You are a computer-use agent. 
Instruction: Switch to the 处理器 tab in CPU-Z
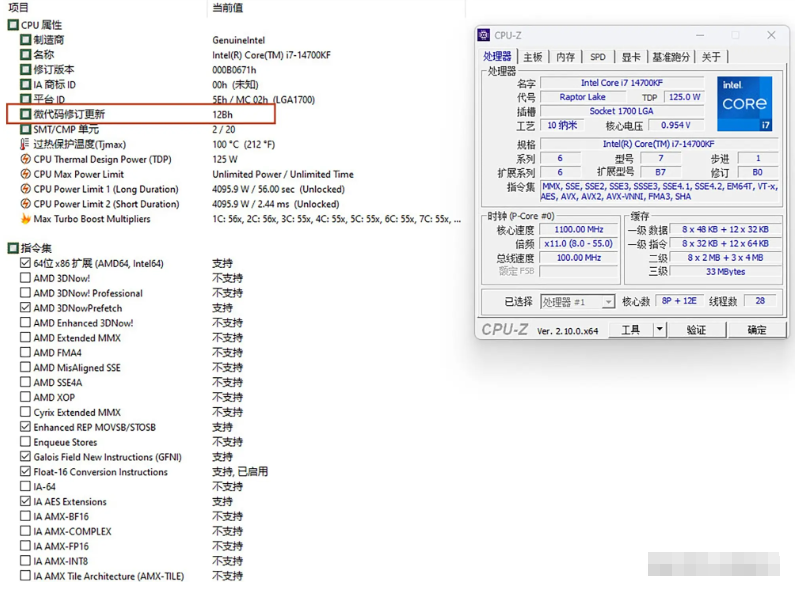pos(497,56)
